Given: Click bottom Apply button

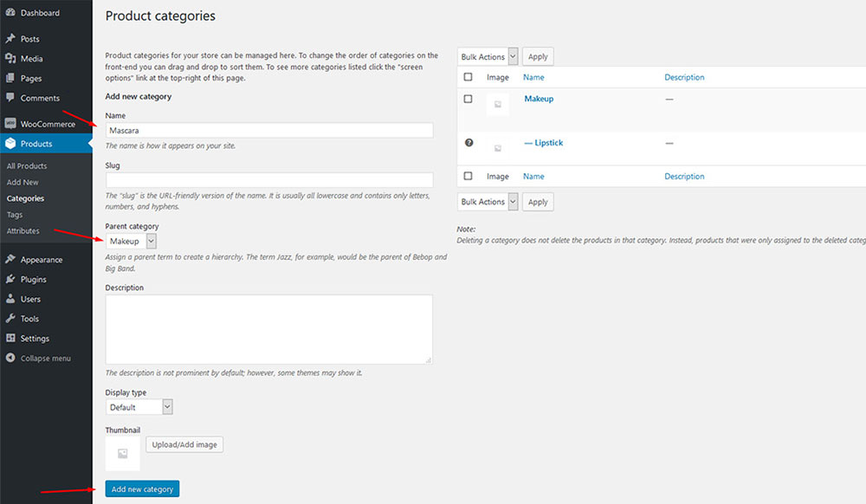Looking at the screenshot, I should [538, 202].
